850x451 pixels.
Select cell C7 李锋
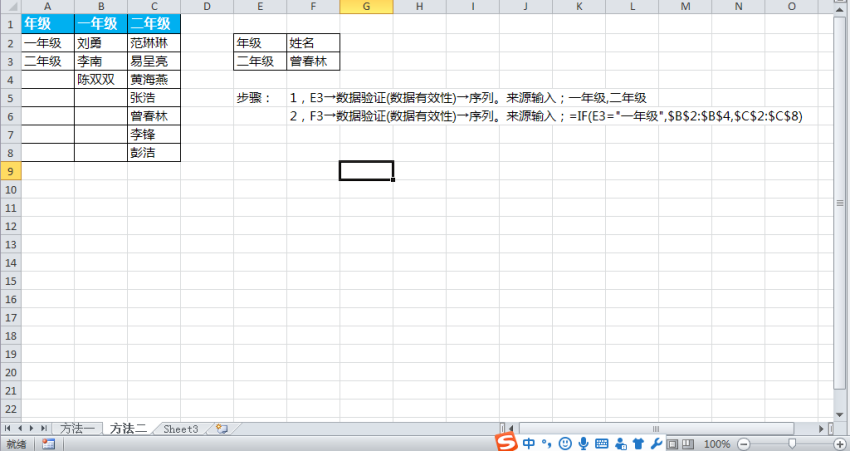pos(154,134)
